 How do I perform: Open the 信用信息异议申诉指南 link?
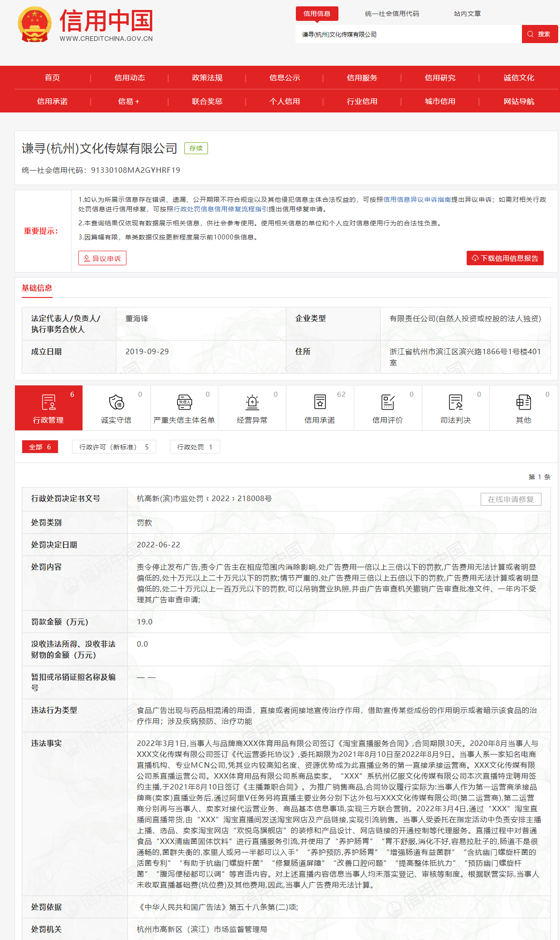[417, 200]
